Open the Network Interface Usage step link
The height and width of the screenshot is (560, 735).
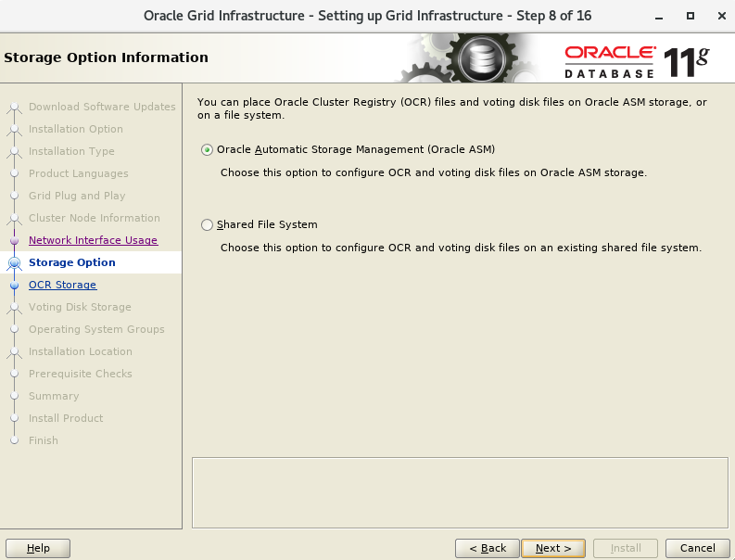pos(93,240)
